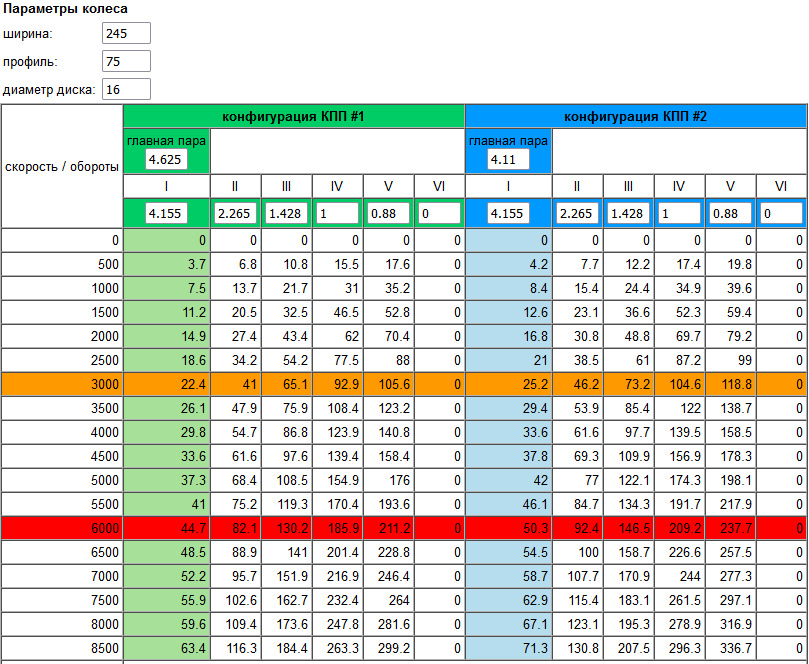809x664 pixels.
Task: Click the Параметры колеса heading
Action: pyautogui.click(x=66, y=9)
